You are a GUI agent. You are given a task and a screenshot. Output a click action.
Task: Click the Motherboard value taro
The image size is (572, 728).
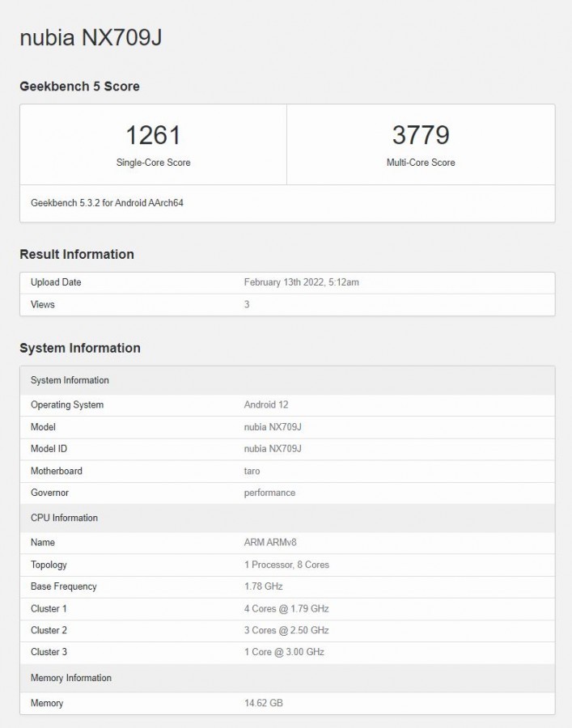pos(252,471)
